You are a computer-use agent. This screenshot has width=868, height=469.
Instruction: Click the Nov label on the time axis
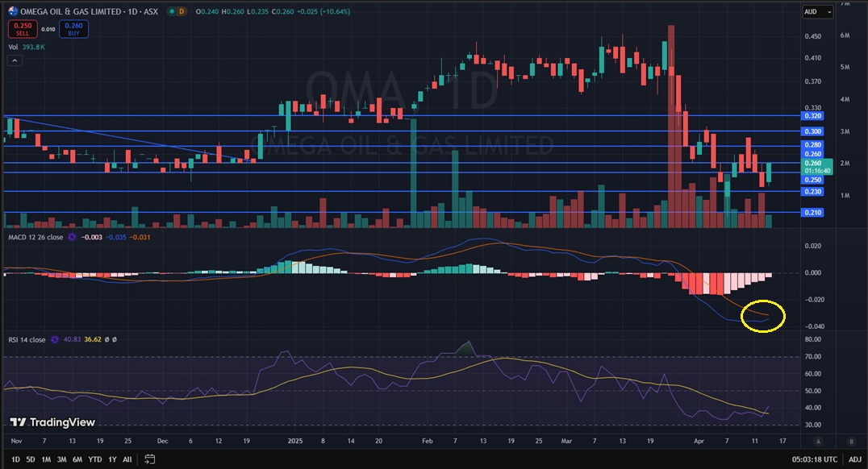coord(16,442)
